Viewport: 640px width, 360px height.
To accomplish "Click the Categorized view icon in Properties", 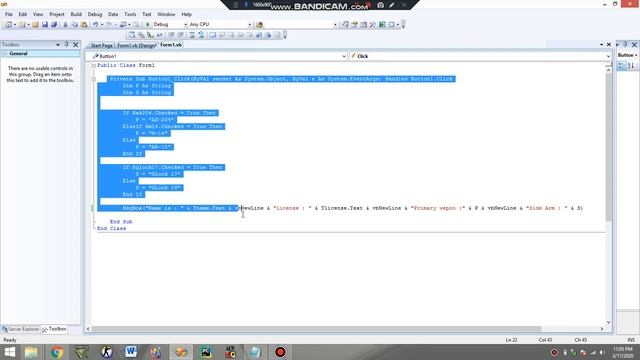I will (622, 65).
